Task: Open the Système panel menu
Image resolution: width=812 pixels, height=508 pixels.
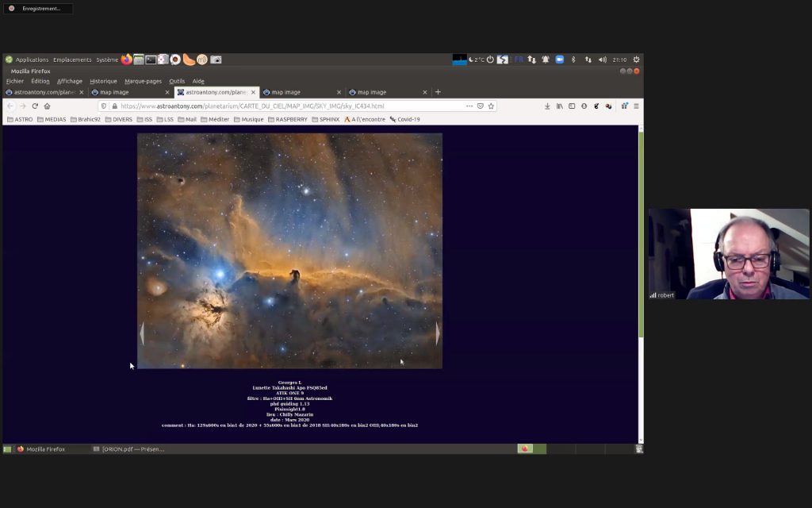Action: (107, 60)
